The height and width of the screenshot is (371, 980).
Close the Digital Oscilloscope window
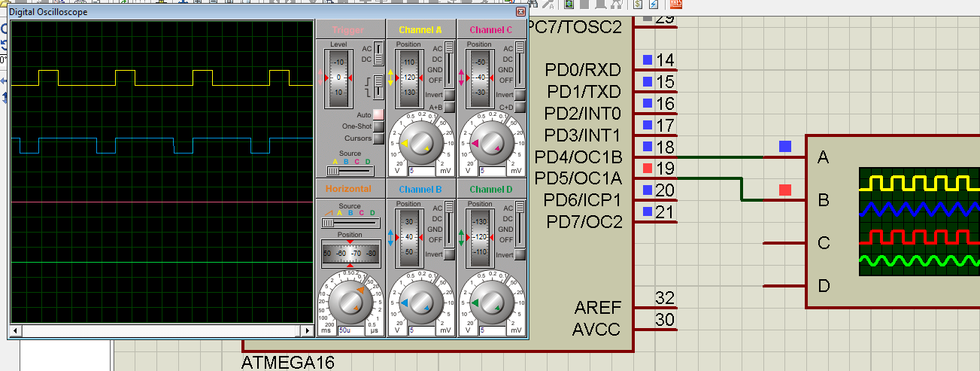click(x=520, y=12)
